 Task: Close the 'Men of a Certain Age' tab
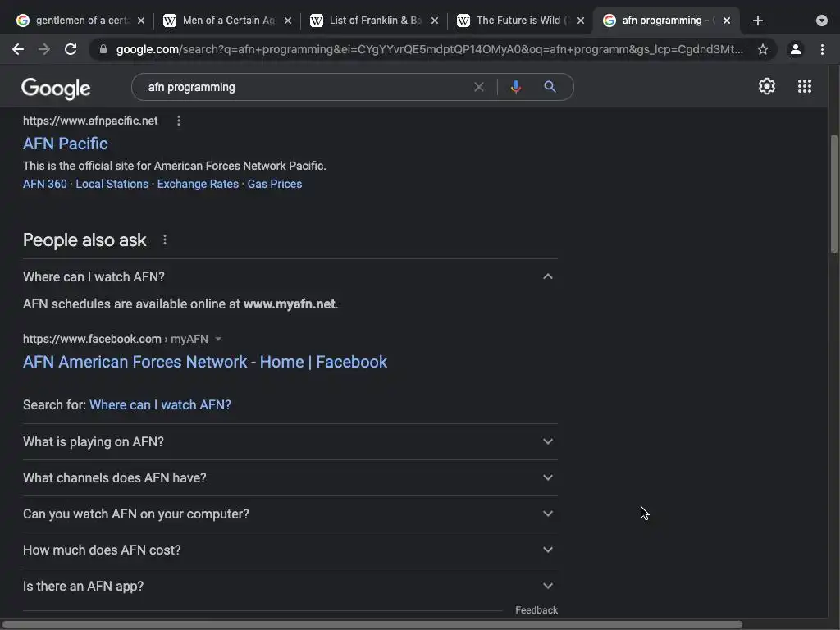click(x=288, y=21)
